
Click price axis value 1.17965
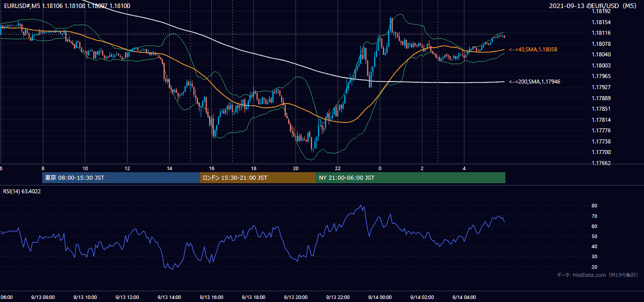[x=602, y=76]
